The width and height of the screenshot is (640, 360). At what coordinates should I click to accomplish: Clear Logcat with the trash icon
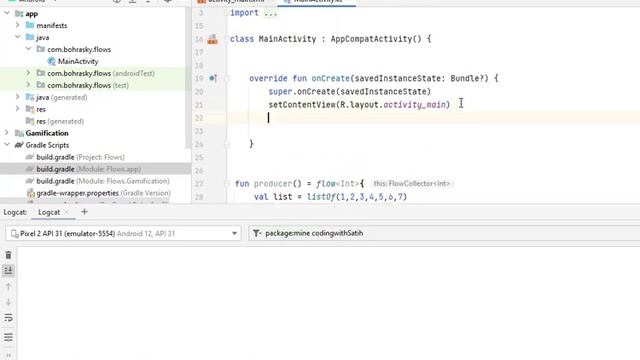point(8,255)
